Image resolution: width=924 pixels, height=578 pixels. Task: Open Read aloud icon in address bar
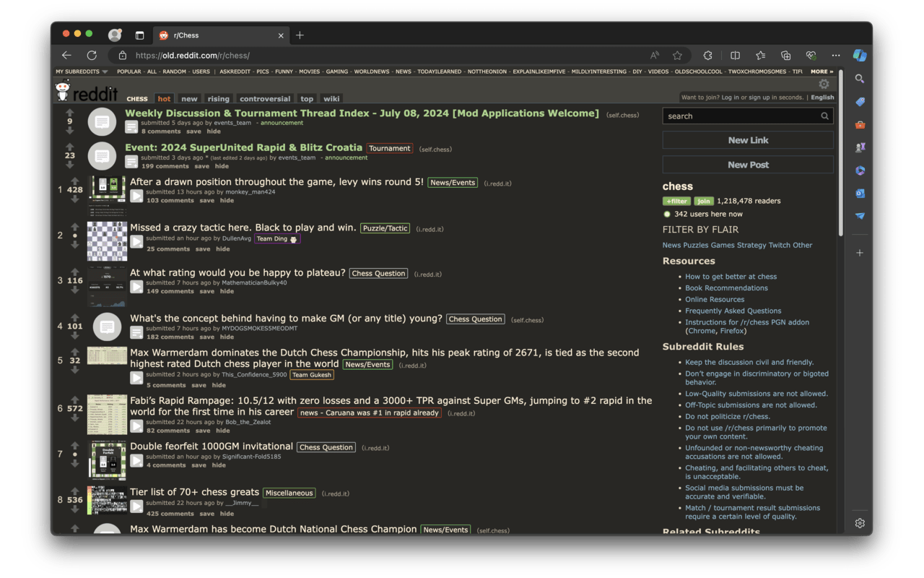(655, 55)
